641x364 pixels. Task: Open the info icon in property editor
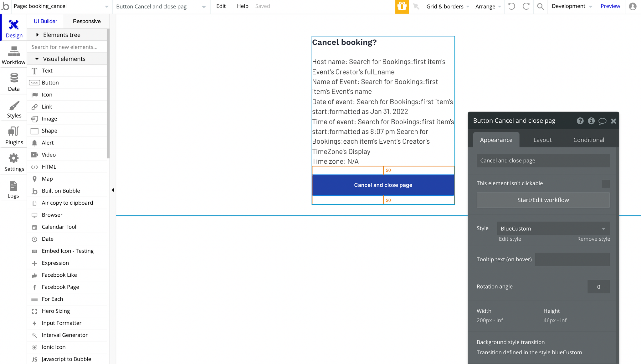[591, 121]
